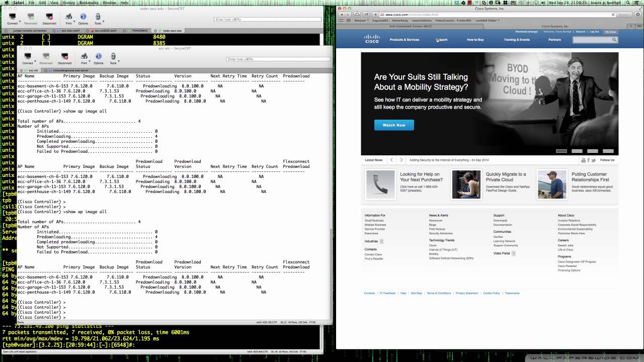
Task: Click My Cisco button
Action: click(x=610, y=32)
